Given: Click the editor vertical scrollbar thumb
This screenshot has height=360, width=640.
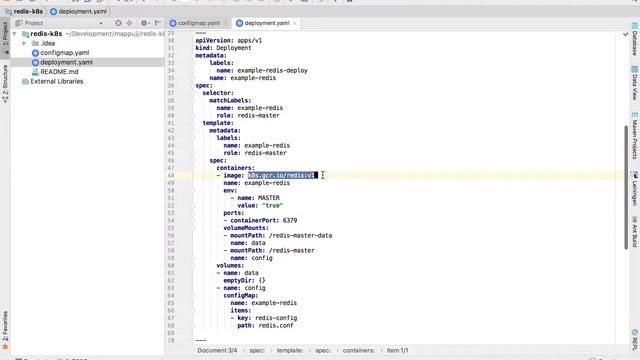Looking at the screenshot, I should click(x=626, y=187).
